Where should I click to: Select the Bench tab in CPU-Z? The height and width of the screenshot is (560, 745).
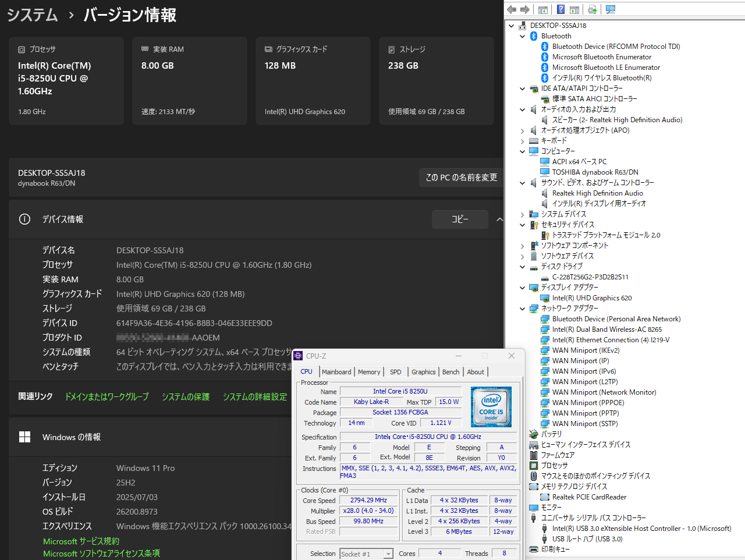tap(451, 372)
